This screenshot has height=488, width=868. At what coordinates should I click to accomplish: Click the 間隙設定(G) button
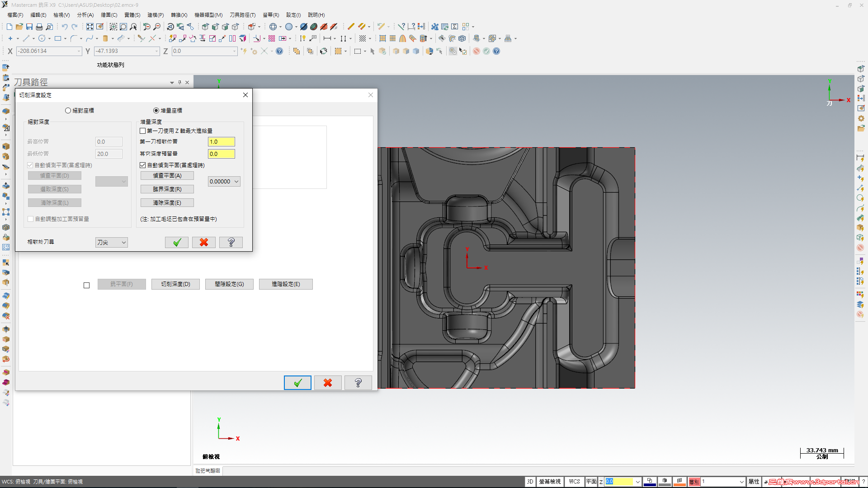tap(229, 284)
